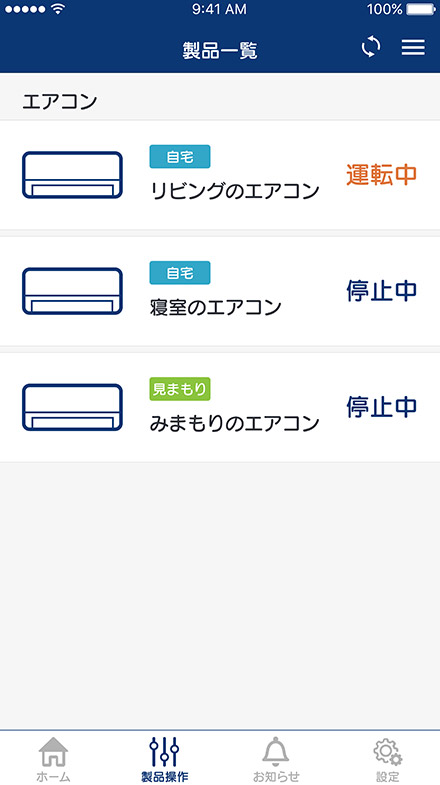Tap the 運転中 status for living room
The height and width of the screenshot is (785, 440).
coord(381,174)
